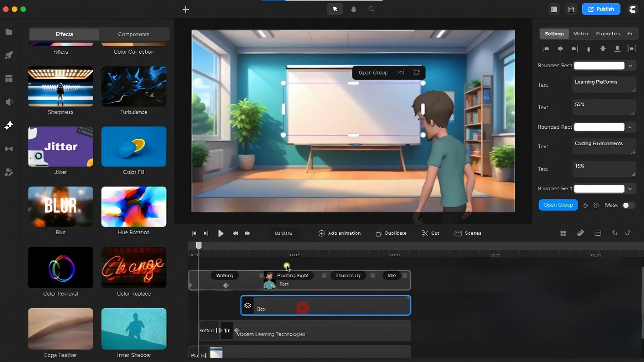Click the lightning bolt icon beside Open Group
The width and height of the screenshot is (644, 362).
point(586,205)
